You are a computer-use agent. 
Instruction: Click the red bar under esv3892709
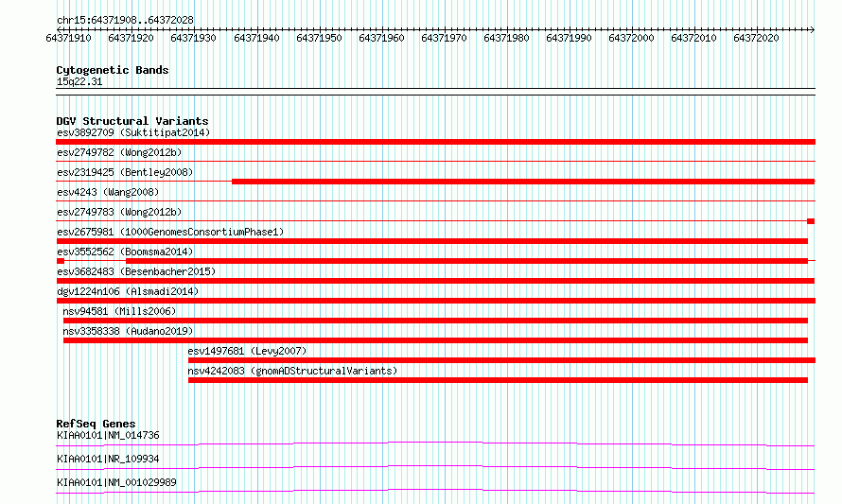pos(435,142)
